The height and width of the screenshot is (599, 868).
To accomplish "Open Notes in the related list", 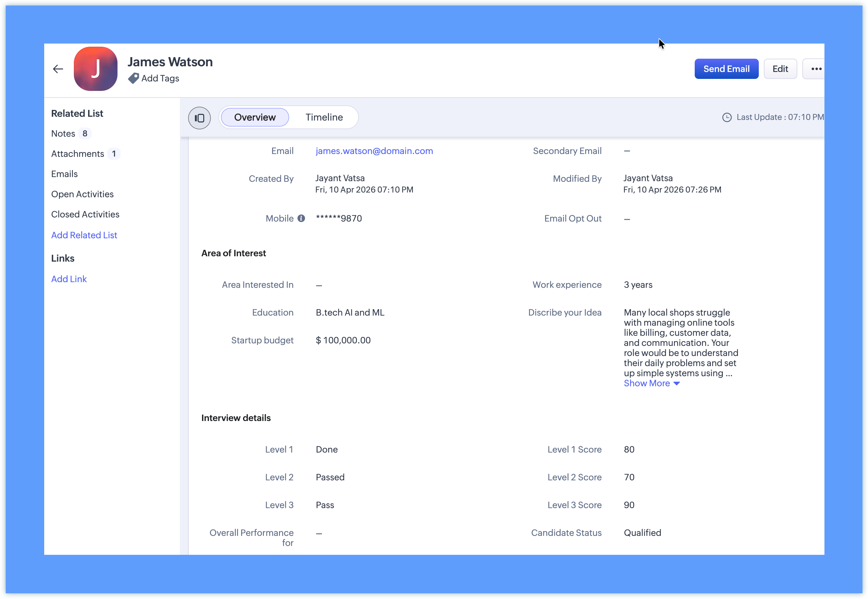I will pos(63,133).
